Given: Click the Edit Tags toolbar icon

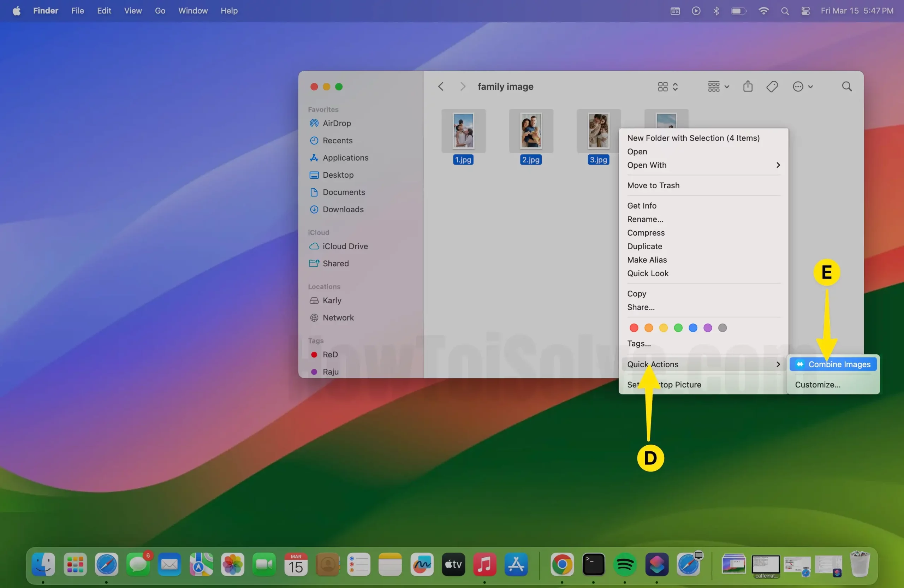Looking at the screenshot, I should 772,87.
